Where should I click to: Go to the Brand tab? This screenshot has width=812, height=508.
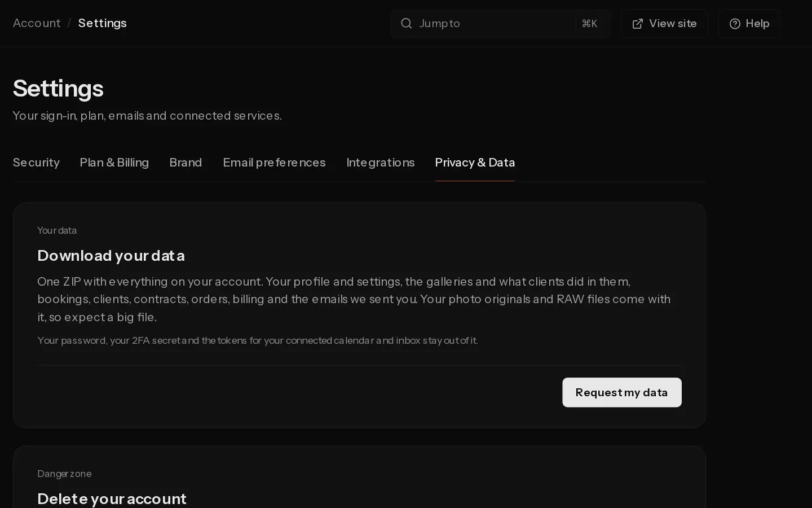tap(186, 163)
